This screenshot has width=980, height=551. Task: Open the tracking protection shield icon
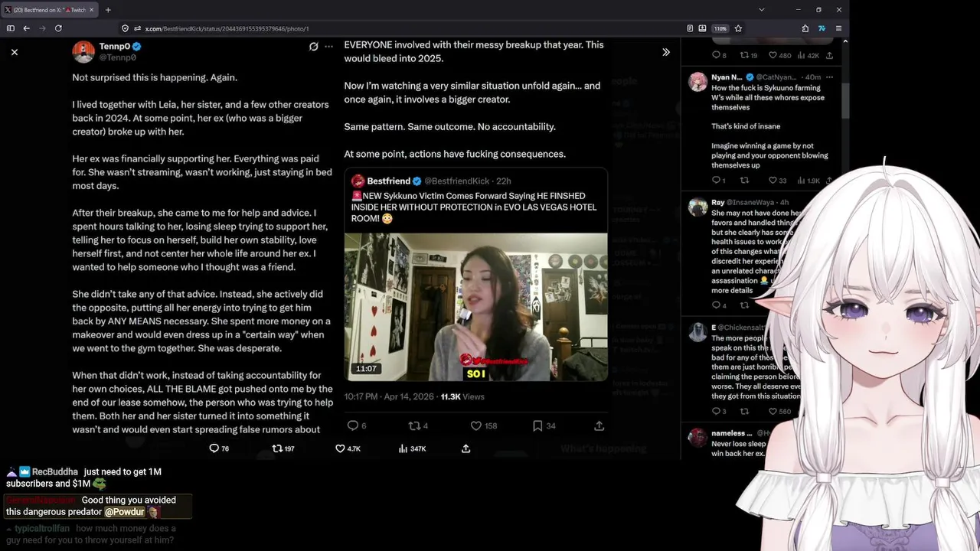(x=125, y=28)
